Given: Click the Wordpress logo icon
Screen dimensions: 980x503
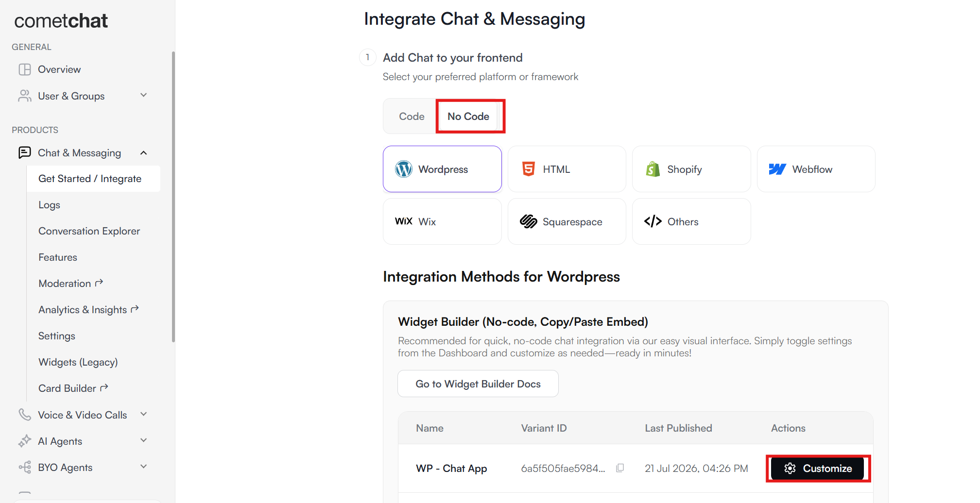Looking at the screenshot, I should [404, 169].
